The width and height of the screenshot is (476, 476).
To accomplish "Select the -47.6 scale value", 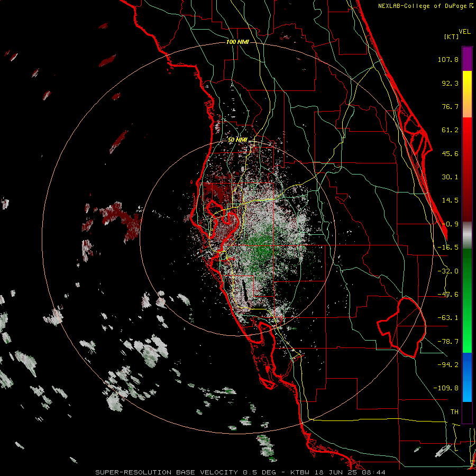I will [448, 295].
